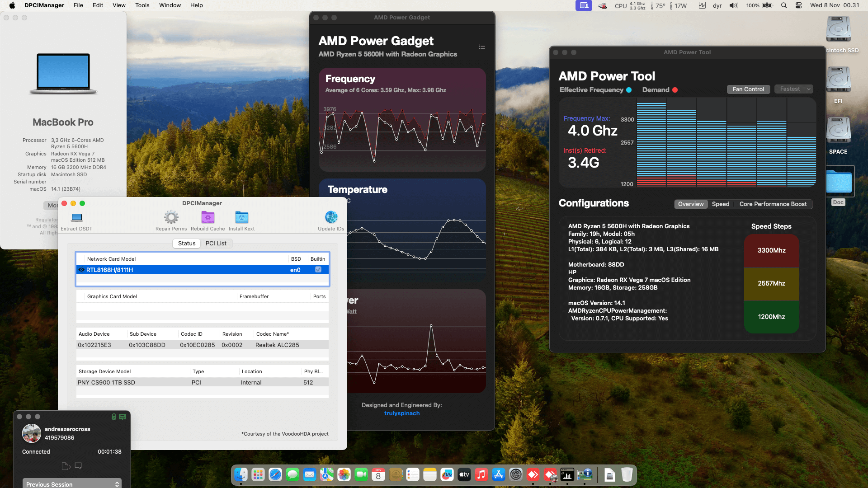The width and height of the screenshot is (868, 488).
Task: Click the green lock icon in AnyDesk session window
Action: (x=114, y=417)
